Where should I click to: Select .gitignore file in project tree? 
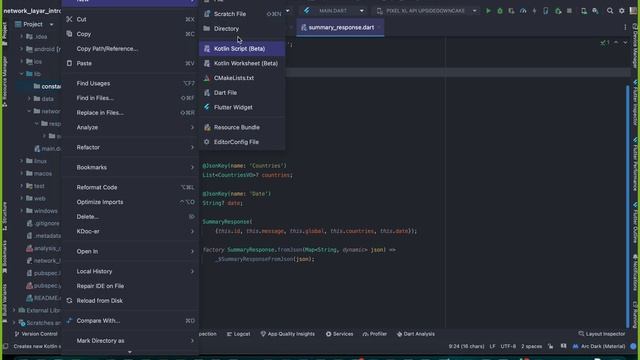pos(44,224)
